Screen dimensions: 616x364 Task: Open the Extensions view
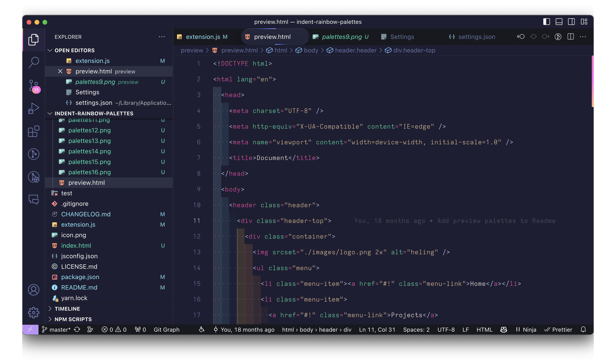[x=34, y=131]
